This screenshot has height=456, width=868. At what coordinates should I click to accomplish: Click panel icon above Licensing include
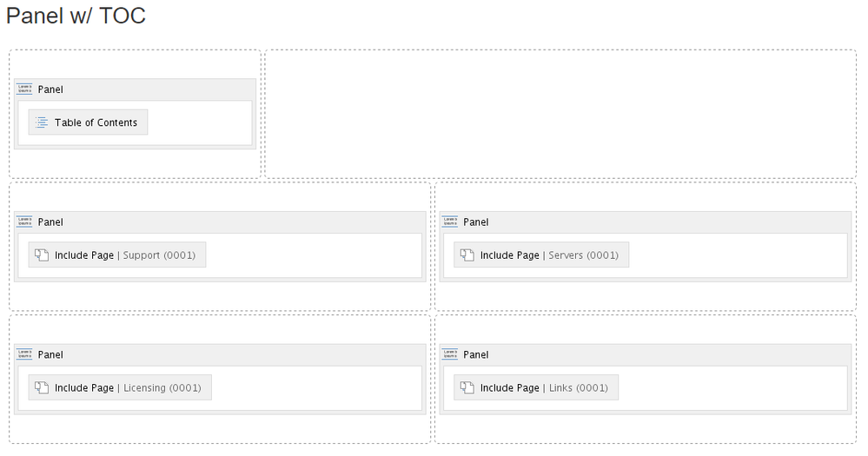[x=24, y=354]
